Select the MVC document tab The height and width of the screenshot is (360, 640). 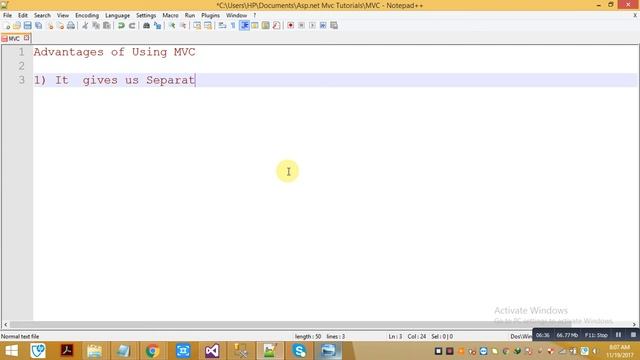coord(13,38)
